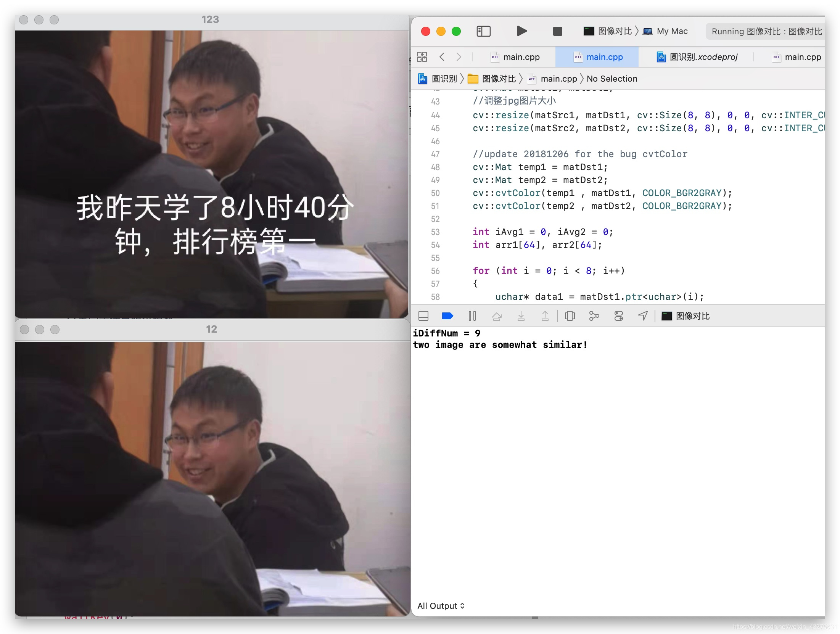Click the activate breakpoints toggle icon
The image size is (840, 634).
447,315
